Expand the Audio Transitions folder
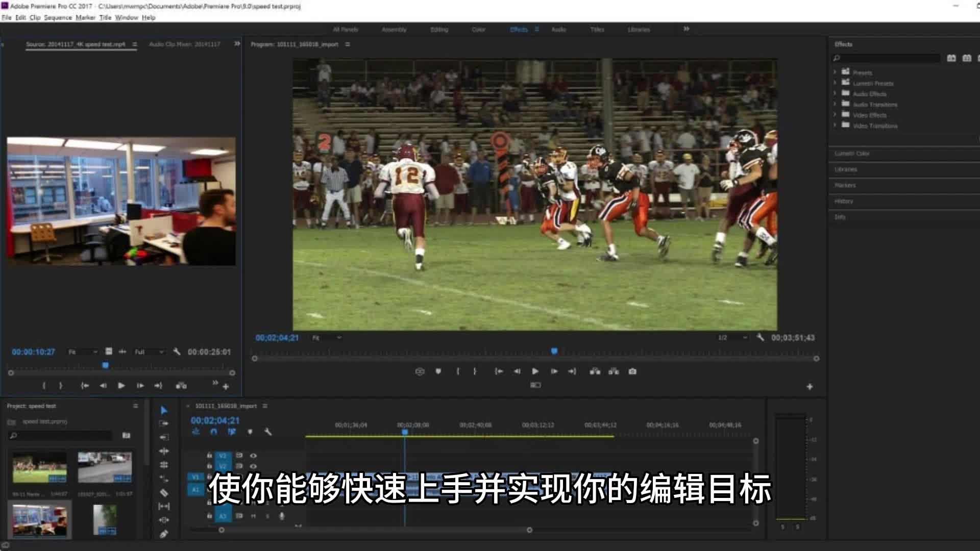Viewport: 980px width, 551px height. 835,105
